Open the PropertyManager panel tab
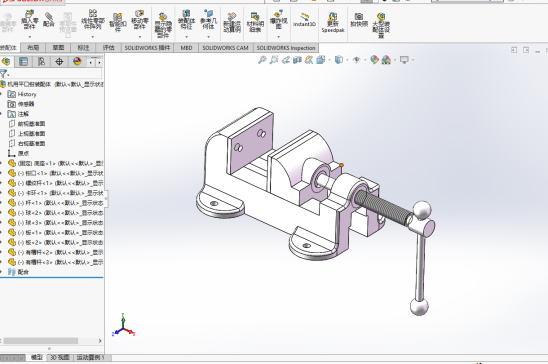 [x=23, y=62]
